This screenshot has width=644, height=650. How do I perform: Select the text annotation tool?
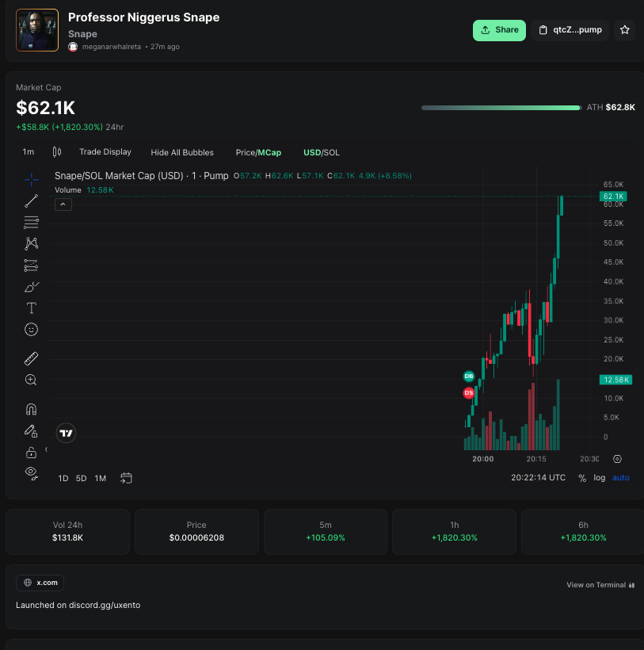pyautogui.click(x=32, y=308)
